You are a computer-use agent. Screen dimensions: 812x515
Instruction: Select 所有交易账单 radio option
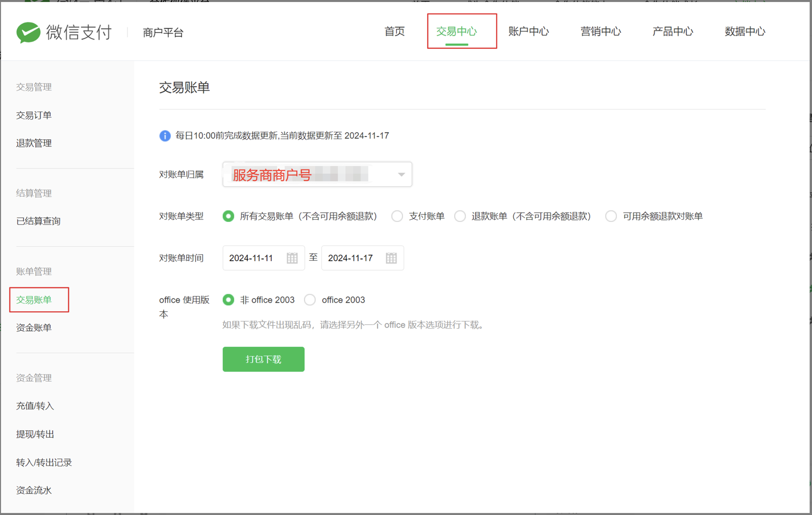tap(228, 216)
